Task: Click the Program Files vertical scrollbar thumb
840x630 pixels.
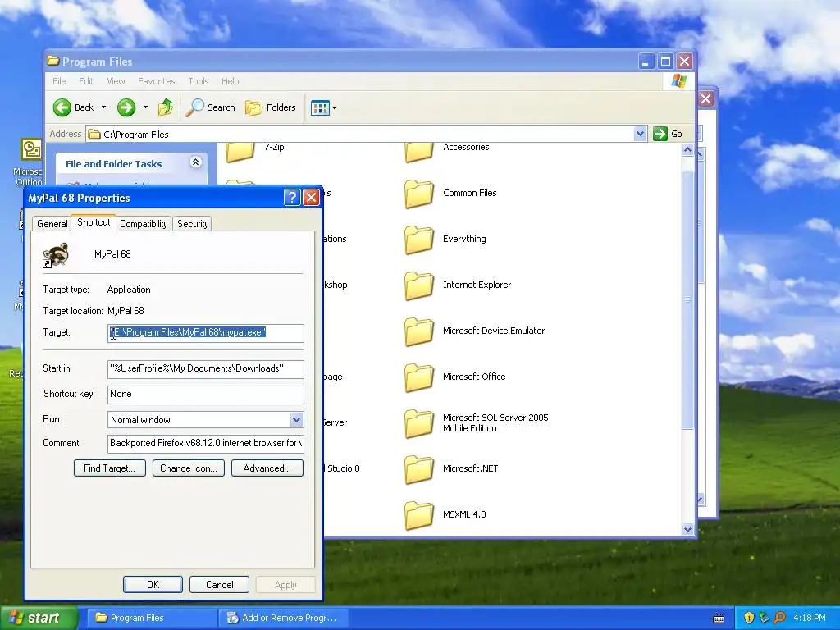Action: coord(688,299)
